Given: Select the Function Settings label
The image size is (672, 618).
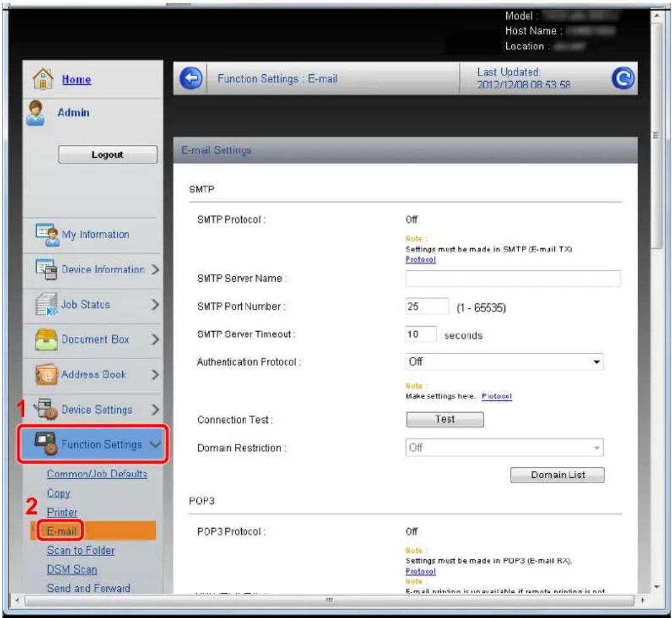Looking at the screenshot, I should coord(102,445).
